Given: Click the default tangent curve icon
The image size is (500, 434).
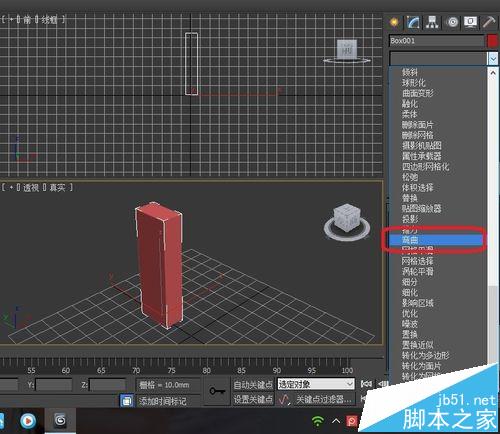Looking at the screenshot, I should click(284, 399).
